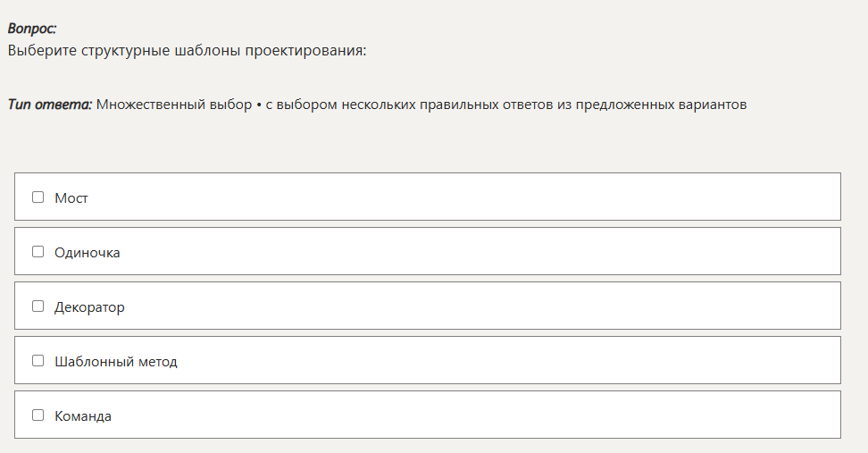Click the Вопрос heading
The image size is (868, 453).
pyautogui.click(x=32, y=29)
